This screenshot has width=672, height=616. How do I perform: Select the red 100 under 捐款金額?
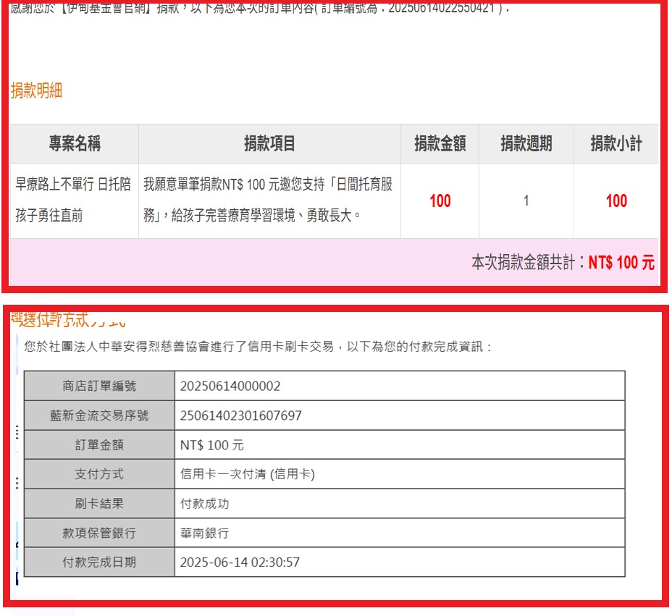click(x=440, y=201)
